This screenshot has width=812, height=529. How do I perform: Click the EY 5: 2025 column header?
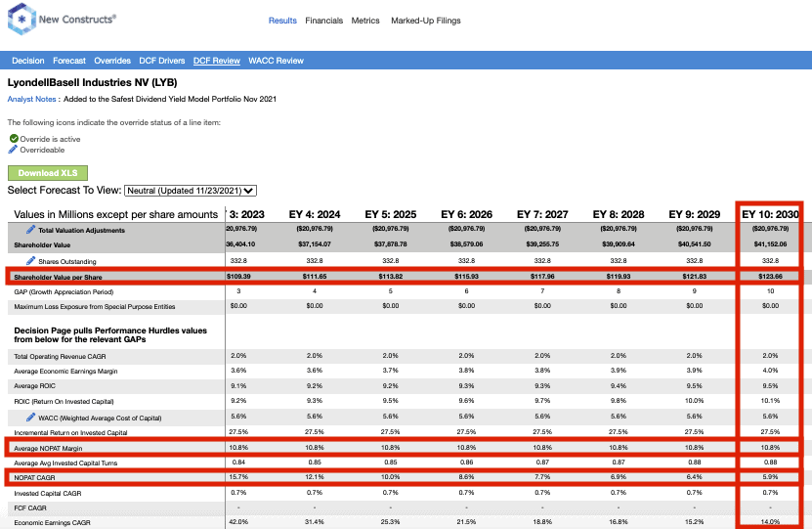click(x=391, y=214)
